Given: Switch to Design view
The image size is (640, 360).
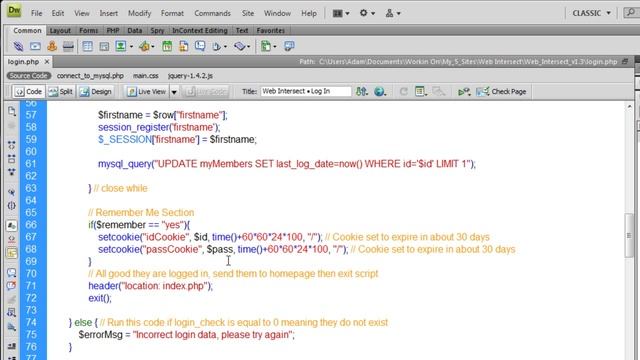Looking at the screenshot, I should [x=96, y=91].
